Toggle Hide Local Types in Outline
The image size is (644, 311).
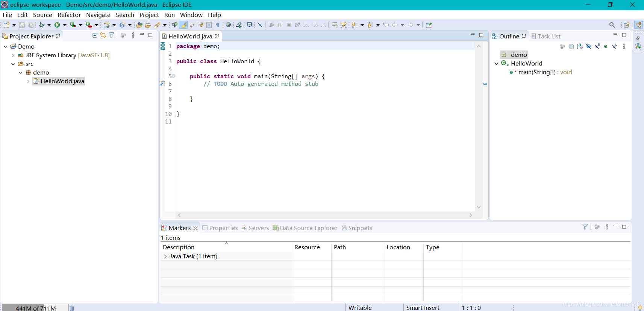click(614, 47)
